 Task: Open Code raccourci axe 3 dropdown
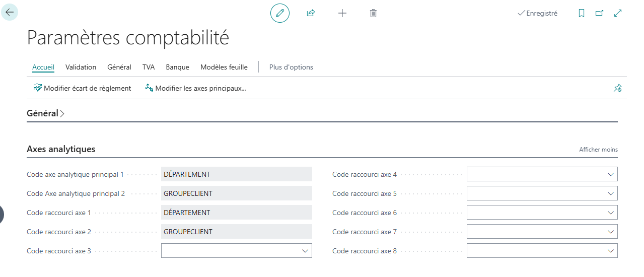pos(305,251)
